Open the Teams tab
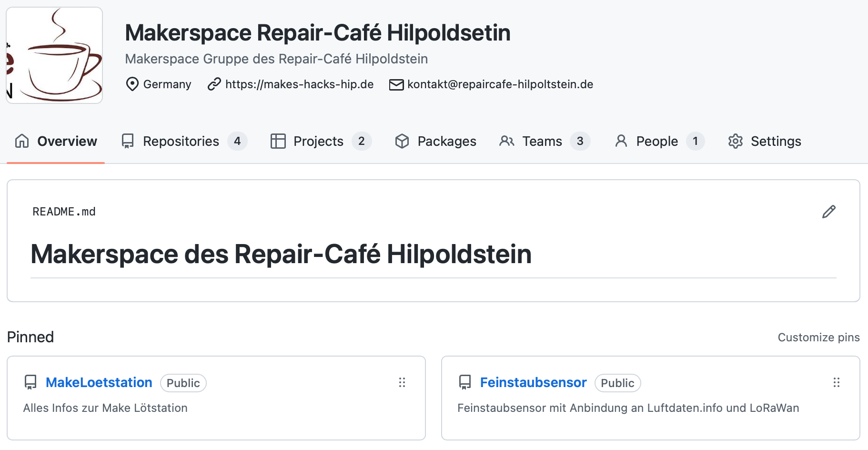The height and width of the screenshot is (450, 868). point(545,141)
